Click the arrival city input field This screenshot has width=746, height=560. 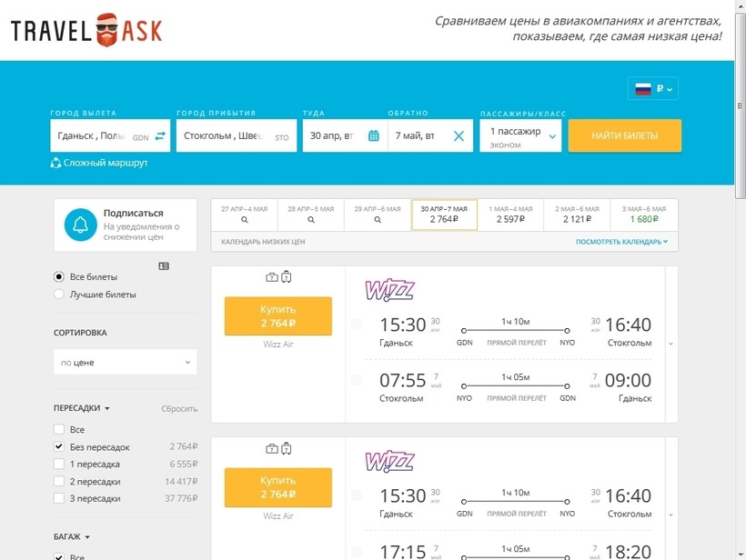[x=223, y=136]
